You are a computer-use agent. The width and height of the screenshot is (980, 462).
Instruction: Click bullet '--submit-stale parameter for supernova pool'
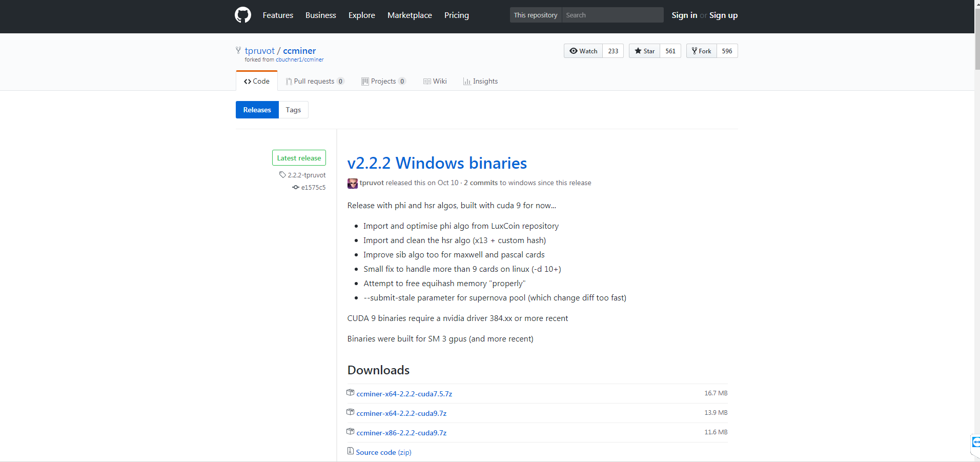[444, 297]
